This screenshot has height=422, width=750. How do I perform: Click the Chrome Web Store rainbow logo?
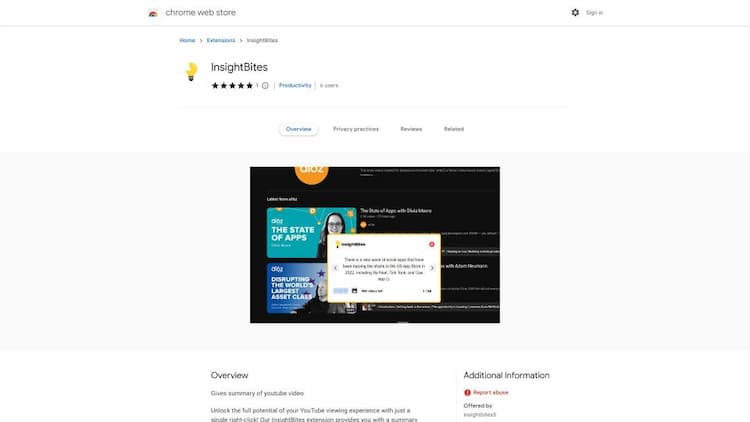pos(153,13)
